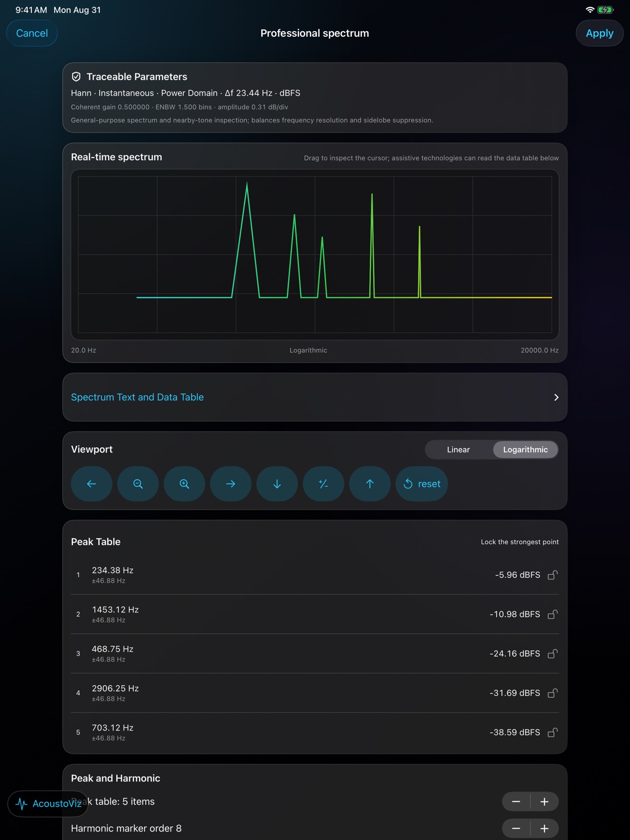Tap the battery charging status icon
Screen dimensions: 630x840
(x=606, y=10)
